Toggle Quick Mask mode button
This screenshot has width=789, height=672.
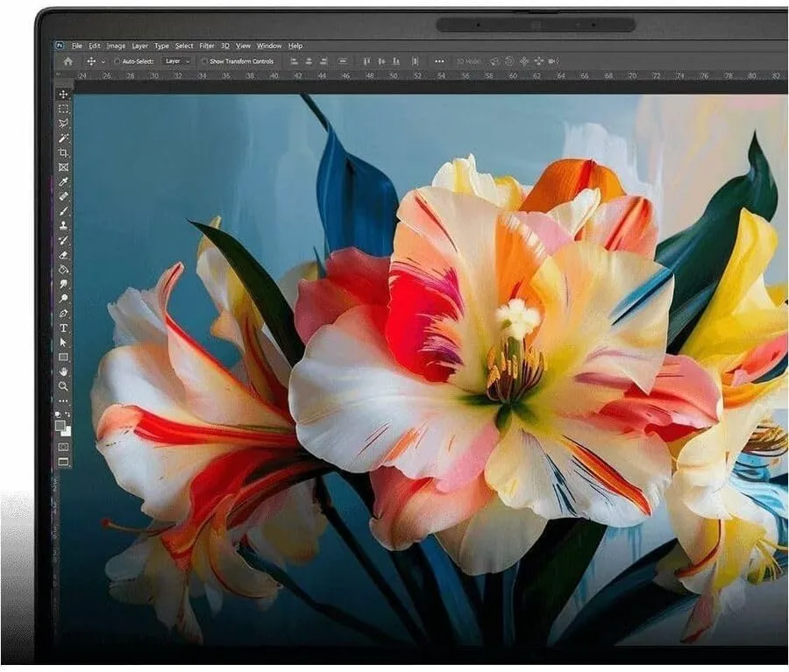tap(63, 447)
